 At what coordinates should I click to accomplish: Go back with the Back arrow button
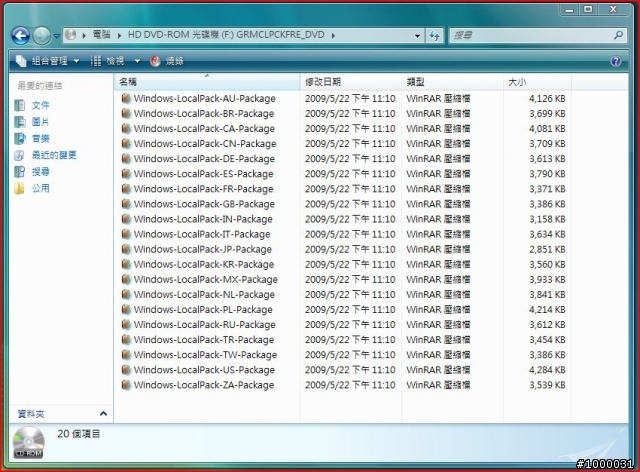[x=20, y=36]
